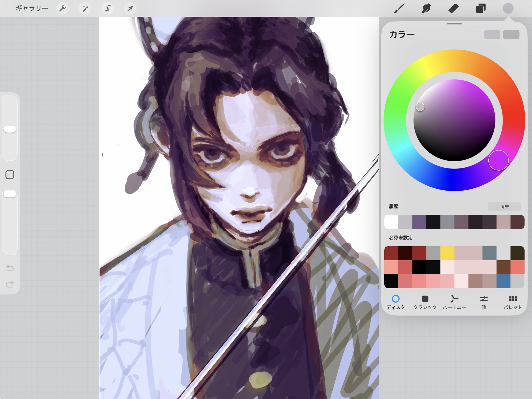Pick the yellow swatch in the 名称未設定 palette
Screen dimensions: 532x399
[x=447, y=253]
